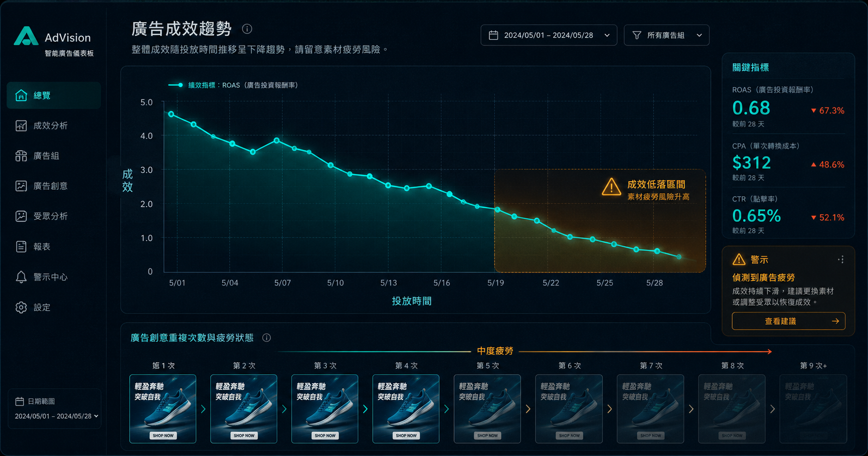This screenshot has height=456, width=868.
Task: Open the sidebar 日期範圍 date selector
Action: click(56, 416)
